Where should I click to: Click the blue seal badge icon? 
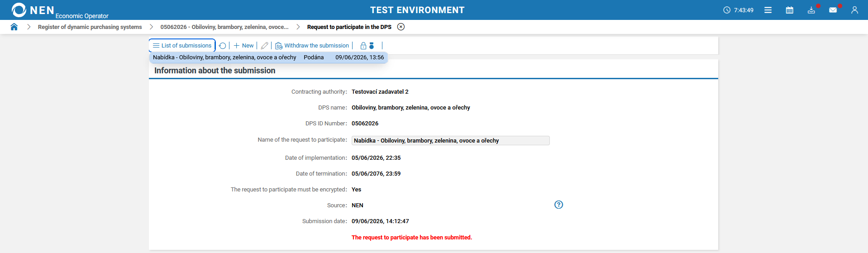372,46
